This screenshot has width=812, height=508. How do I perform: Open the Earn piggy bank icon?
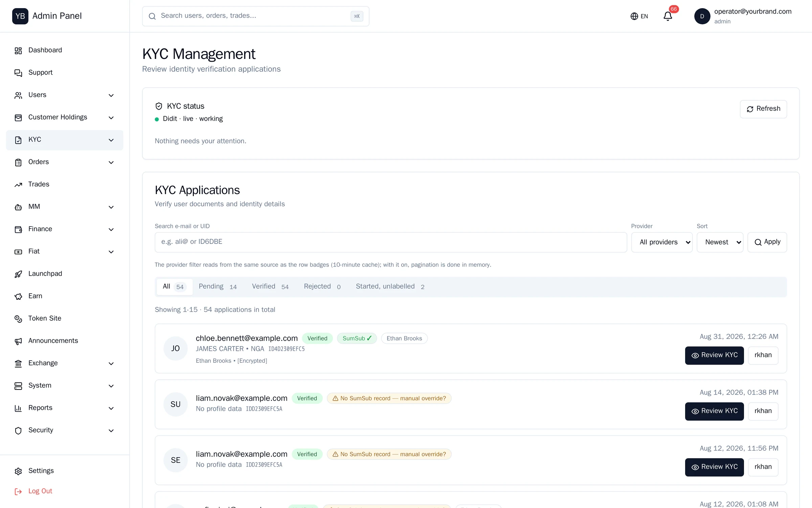click(18, 296)
